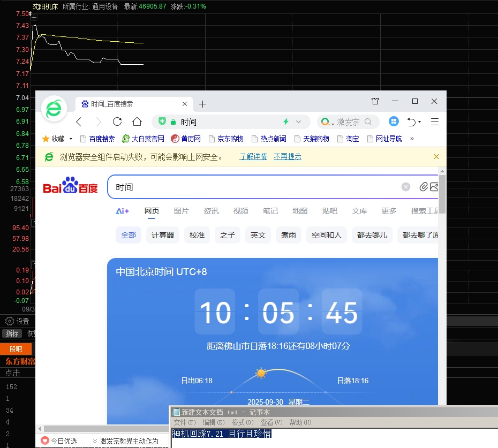The height and width of the screenshot is (448, 498).
Task: Click the undo closed tab icon
Action: pyautogui.click(x=411, y=122)
